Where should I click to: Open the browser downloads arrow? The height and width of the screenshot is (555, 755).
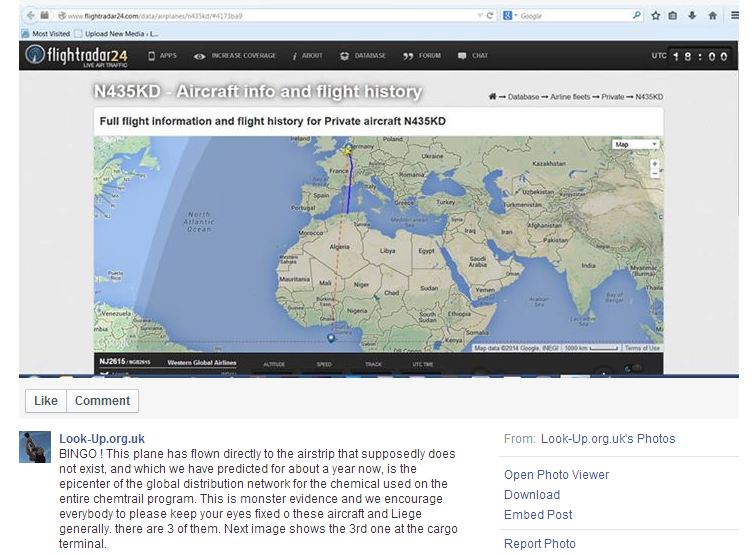point(692,15)
